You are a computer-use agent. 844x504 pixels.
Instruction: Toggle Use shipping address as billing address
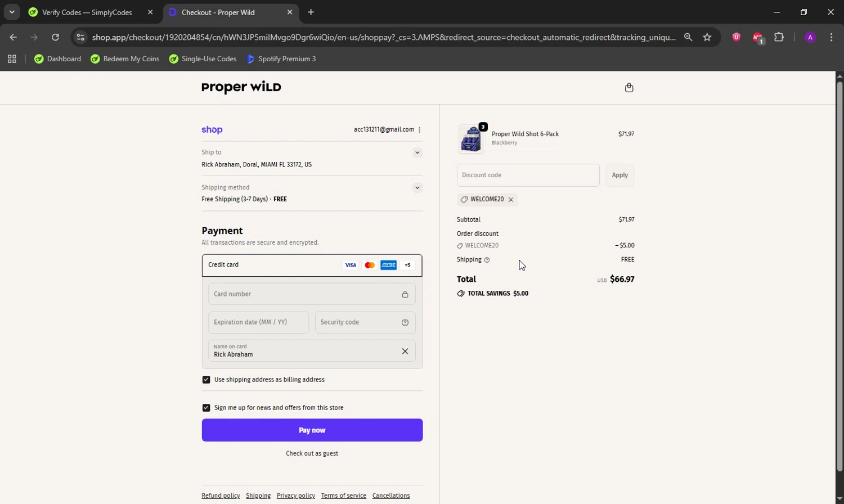pos(206,380)
